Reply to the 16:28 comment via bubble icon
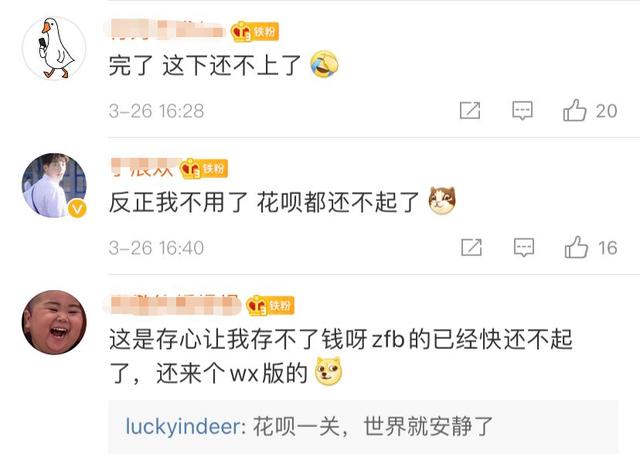Viewport: 640px width, 465px height. point(522,110)
